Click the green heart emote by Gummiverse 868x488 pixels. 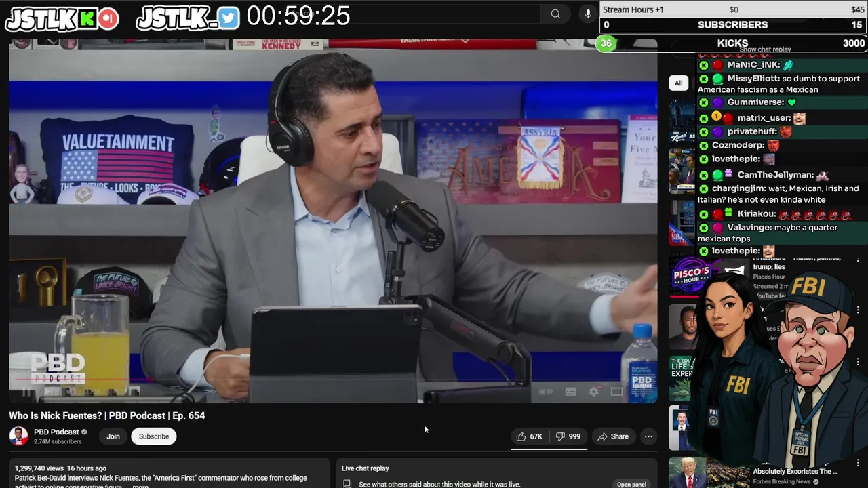(791, 102)
